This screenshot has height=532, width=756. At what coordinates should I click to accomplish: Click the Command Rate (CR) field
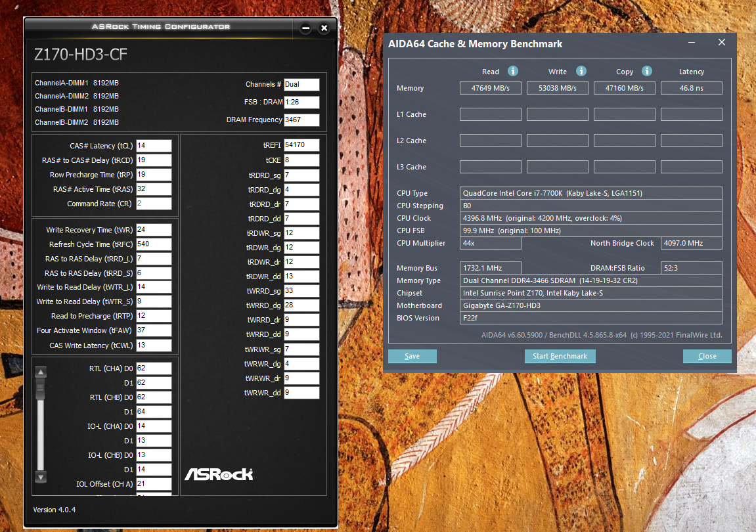pos(154,204)
